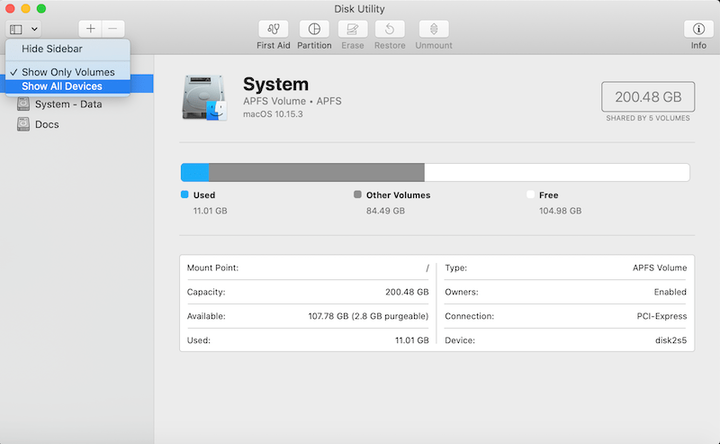Click the Restore toolbar icon
The height and width of the screenshot is (444, 720).
pyautogui.click(x=389, y=29)
